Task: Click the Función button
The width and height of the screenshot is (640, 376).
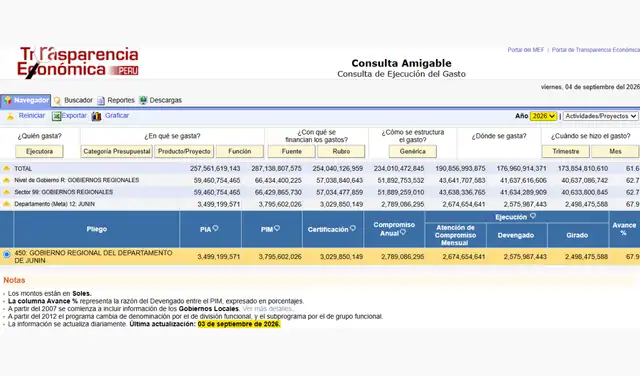Action: [x=240, y=151]
